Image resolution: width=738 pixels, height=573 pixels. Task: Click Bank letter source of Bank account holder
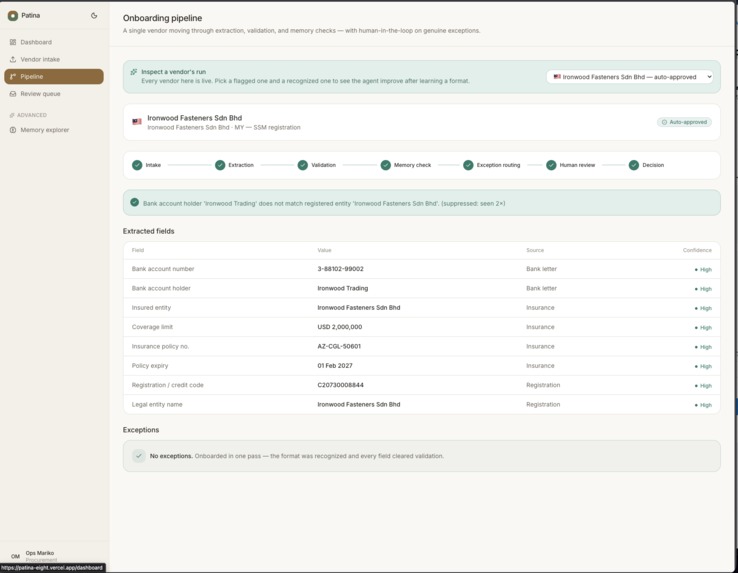[541, 288]
